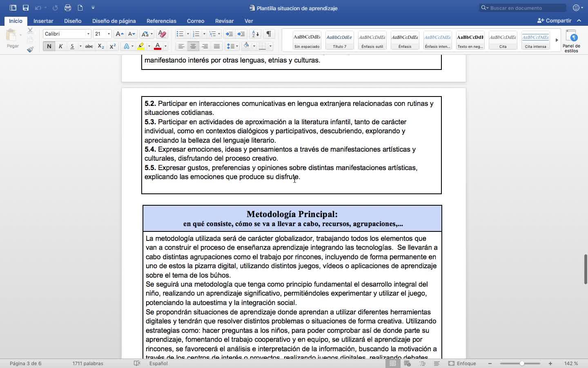This screenshot has height=368, width=588.
Task: Apply the red font color
Action: tap(158, 46)
